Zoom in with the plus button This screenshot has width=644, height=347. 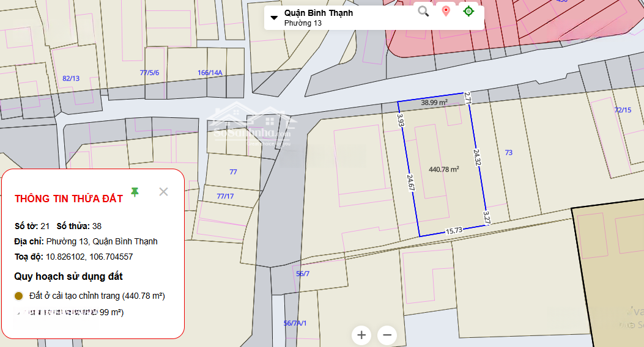click(x=361, y=335)
